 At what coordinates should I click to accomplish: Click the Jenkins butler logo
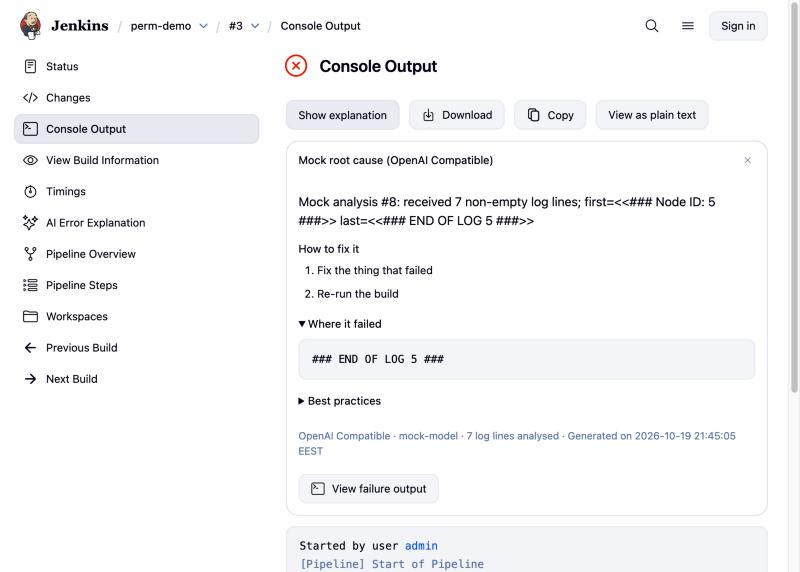point(31,26)
